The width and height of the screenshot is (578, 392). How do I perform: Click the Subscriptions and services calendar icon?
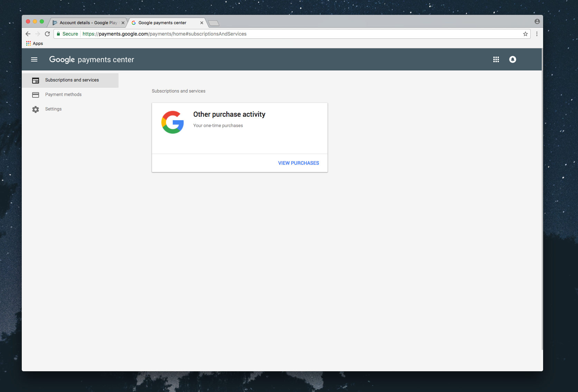tap(36, 80)
